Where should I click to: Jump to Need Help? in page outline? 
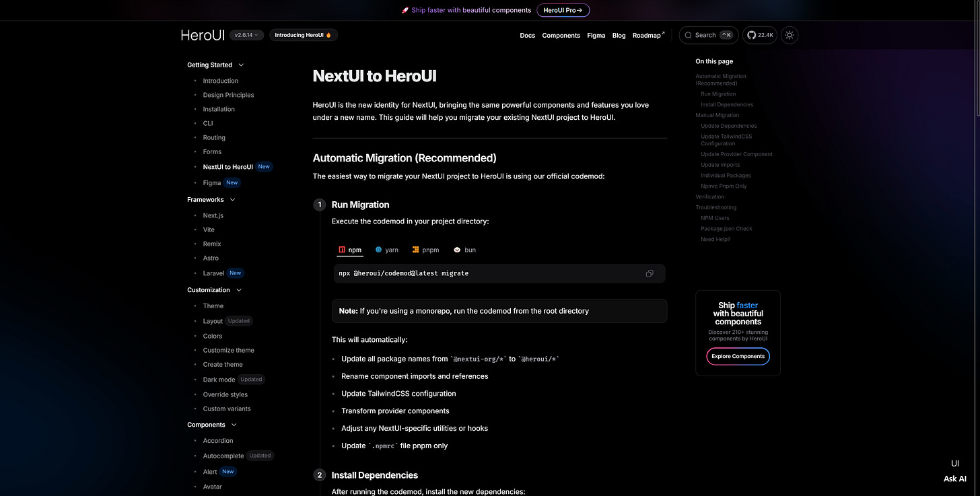(715, 239)
